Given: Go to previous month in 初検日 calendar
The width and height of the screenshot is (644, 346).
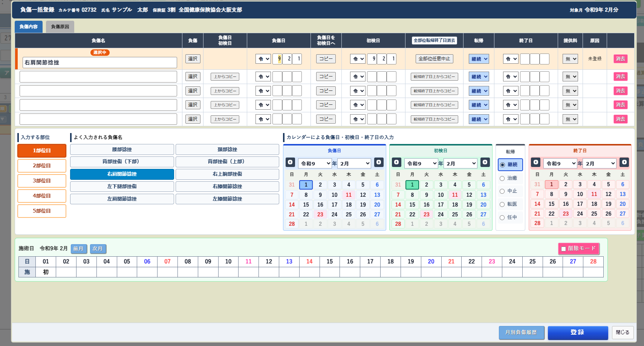Looking at the screenshot, I should (x=396, y=162).
